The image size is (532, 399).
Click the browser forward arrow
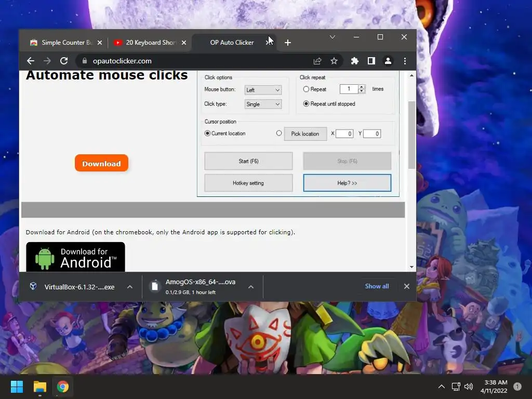[x=47, y=61]
